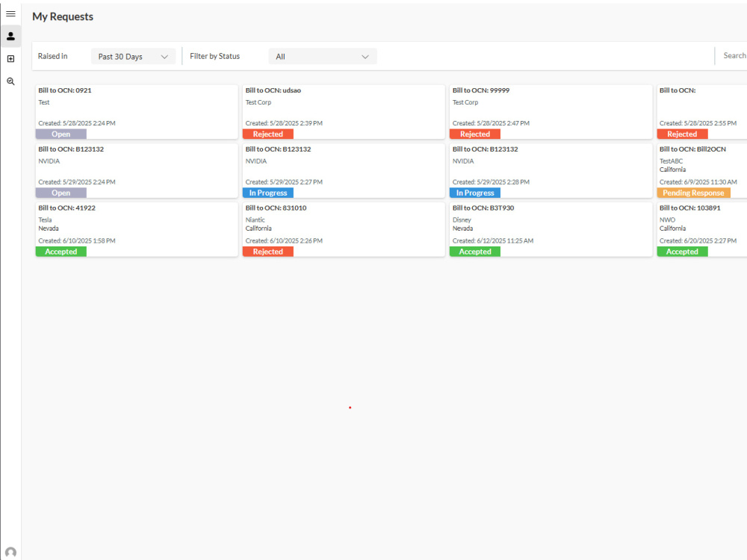Viewport: 747px width, 560px height.
Task: Click Rejected status on the 99999 card
Action: click(x=475, y=134)
